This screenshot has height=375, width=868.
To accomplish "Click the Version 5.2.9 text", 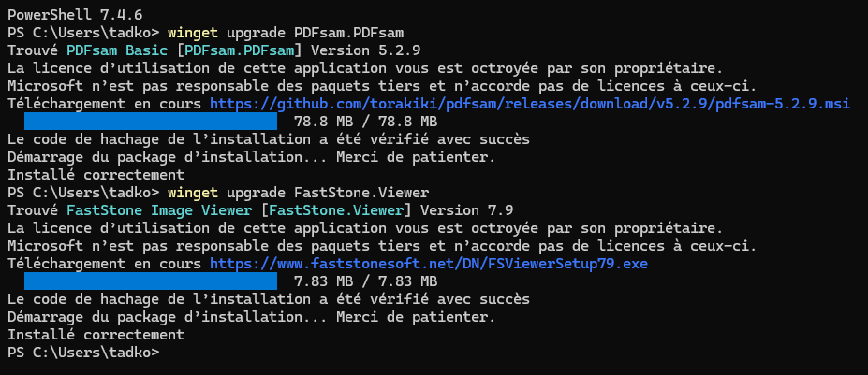I will [365, 50].
